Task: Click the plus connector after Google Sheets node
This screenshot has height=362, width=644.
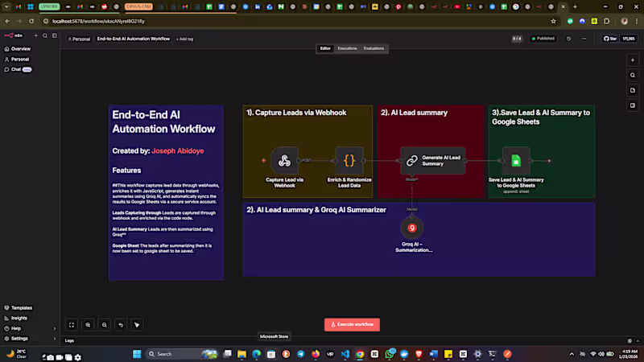Action: pos(549,161)
